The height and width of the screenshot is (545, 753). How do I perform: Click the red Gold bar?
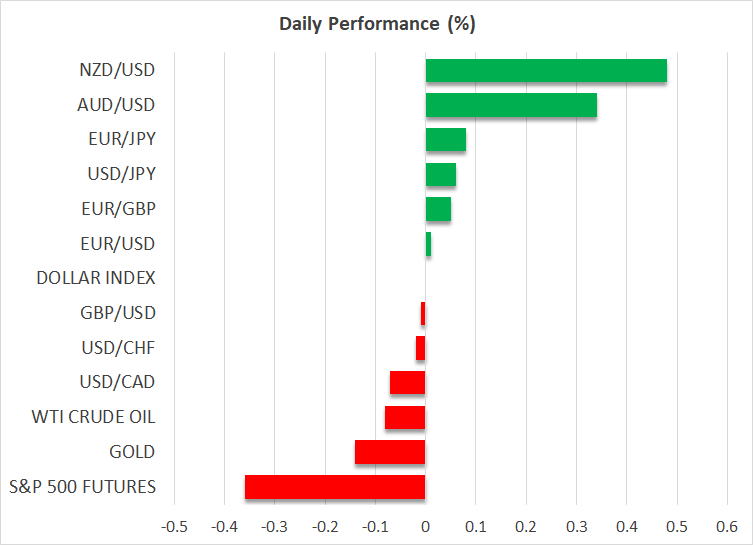390,452
